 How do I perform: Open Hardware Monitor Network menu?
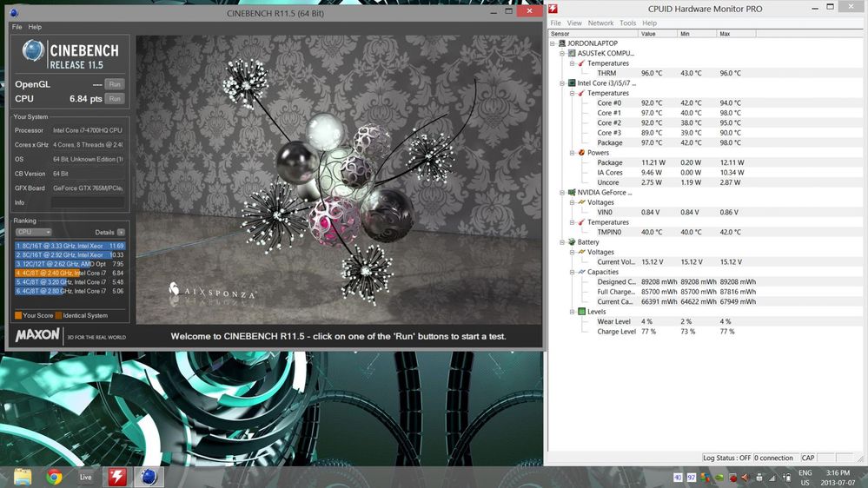point(600,23)
